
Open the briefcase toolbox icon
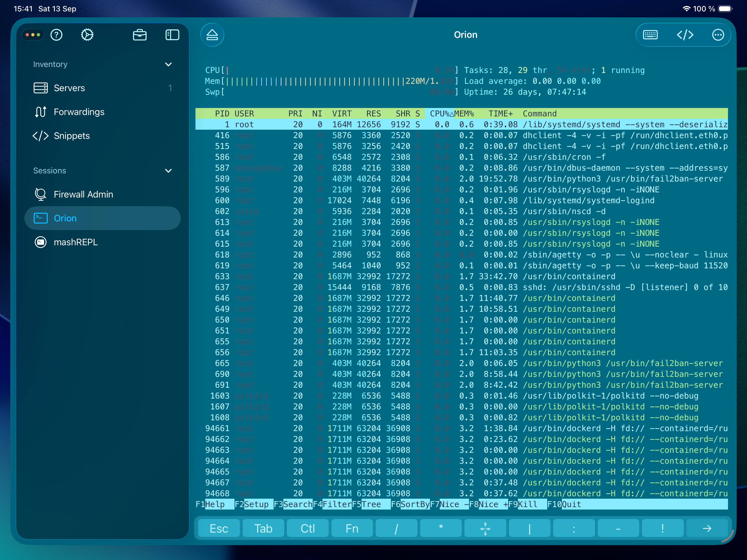(140, 35)
